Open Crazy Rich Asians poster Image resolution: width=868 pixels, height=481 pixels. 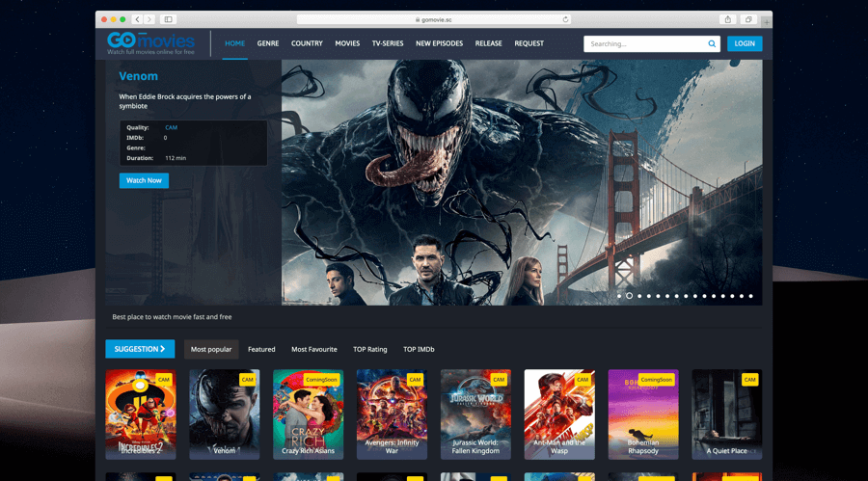pyautogui.click(x=308, y=414)
